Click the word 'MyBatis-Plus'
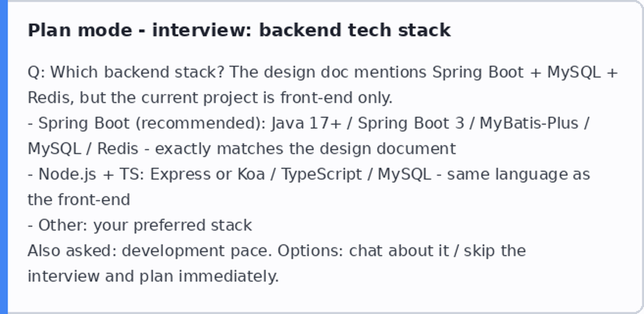This screenshot has width=644, height=314. pyautogui.click(x=529, y=124)
